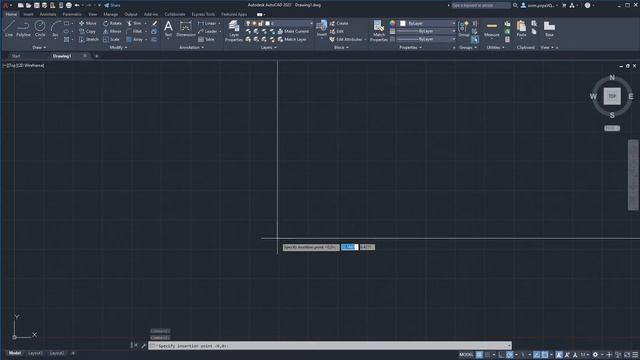Viewport: 640px width, 360px height.
Task: Click the TOP face of ViewCube
Action: pyautogui.click(x=612, y=96)
